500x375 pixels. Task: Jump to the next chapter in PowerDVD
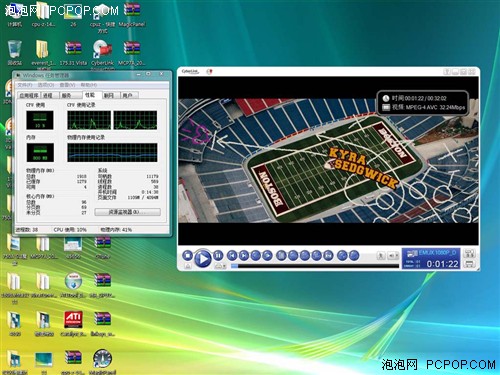pos(244,256)
